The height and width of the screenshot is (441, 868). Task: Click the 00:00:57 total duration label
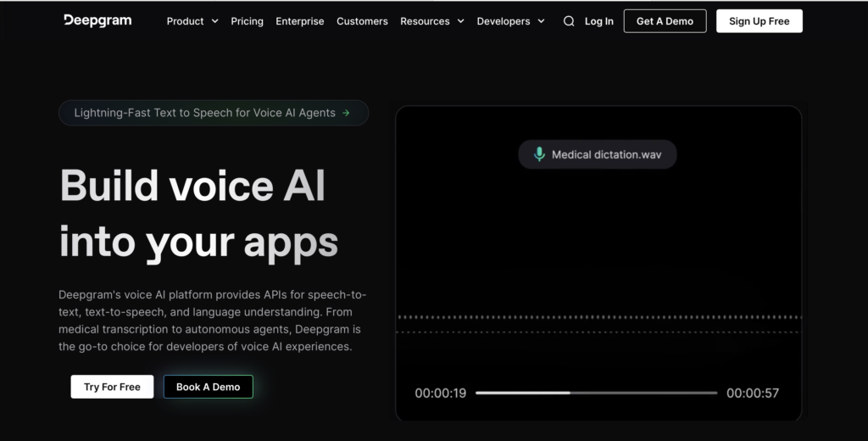753,394
